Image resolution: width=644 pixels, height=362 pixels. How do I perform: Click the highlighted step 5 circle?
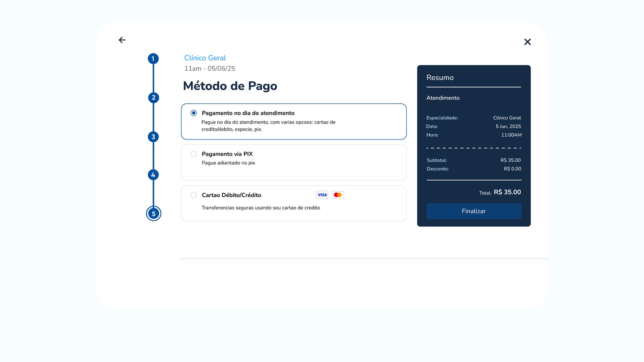tap(153, 213)
